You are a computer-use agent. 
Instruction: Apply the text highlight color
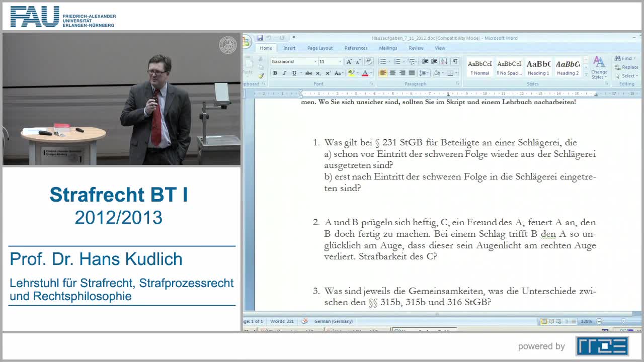point(351,73)
